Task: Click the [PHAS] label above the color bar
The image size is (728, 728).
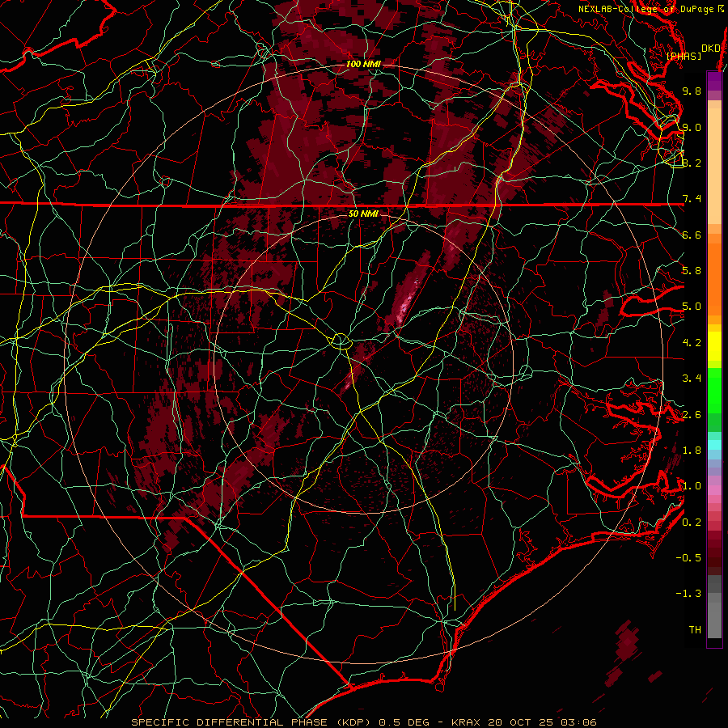Action: click(684, 56)
